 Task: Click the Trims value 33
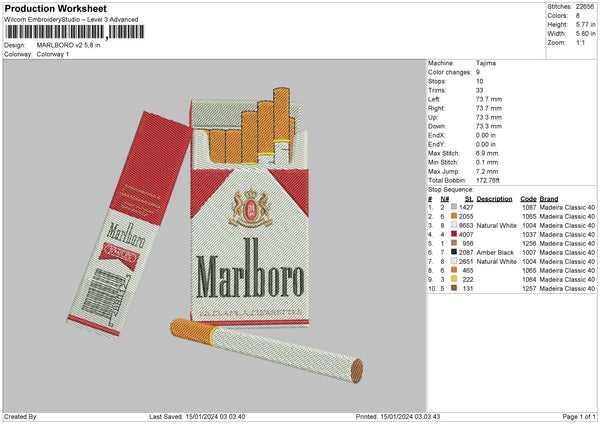[x=479, y=90]
